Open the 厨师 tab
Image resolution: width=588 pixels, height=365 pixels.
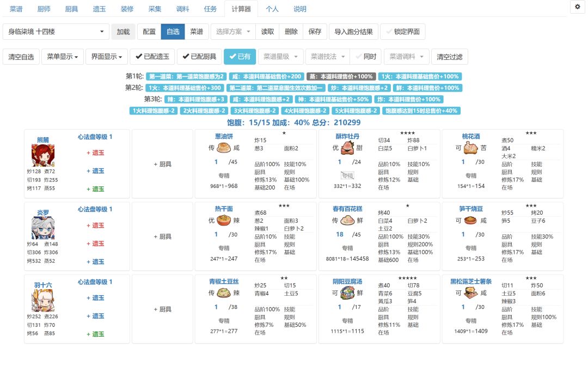44,9
